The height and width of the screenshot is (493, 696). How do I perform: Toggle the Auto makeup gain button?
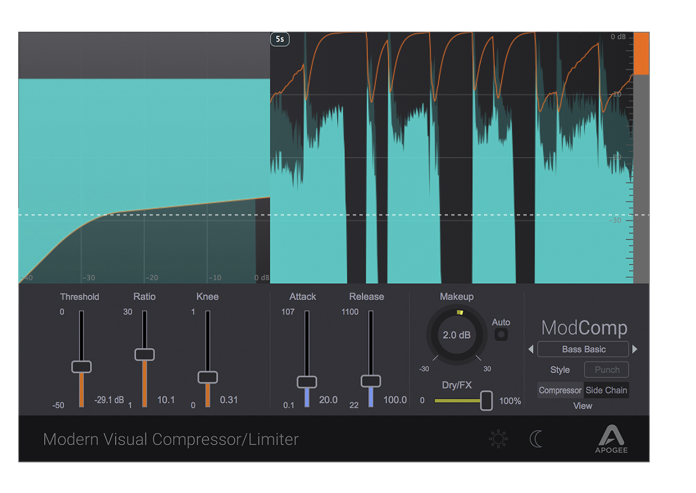[501, 335]
